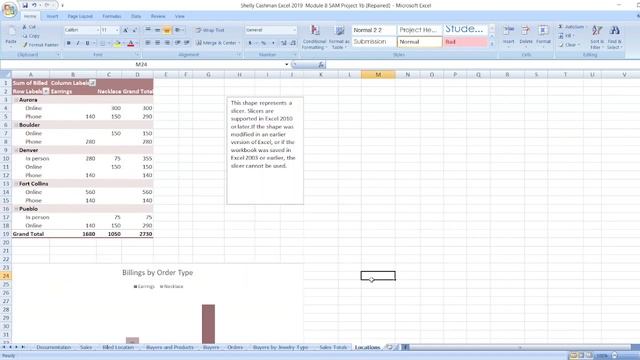The width and height of the screenshot is (640, 360).
Task: Click the Paste button
Action: (11, 37)
